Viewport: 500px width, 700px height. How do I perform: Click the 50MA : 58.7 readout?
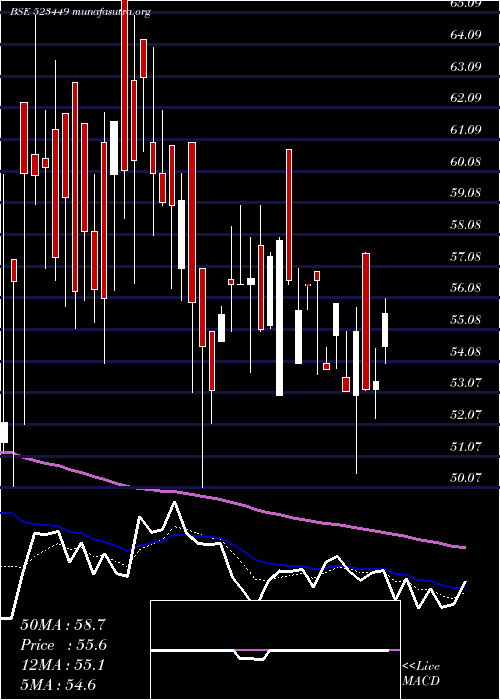[x=63, y=625]
